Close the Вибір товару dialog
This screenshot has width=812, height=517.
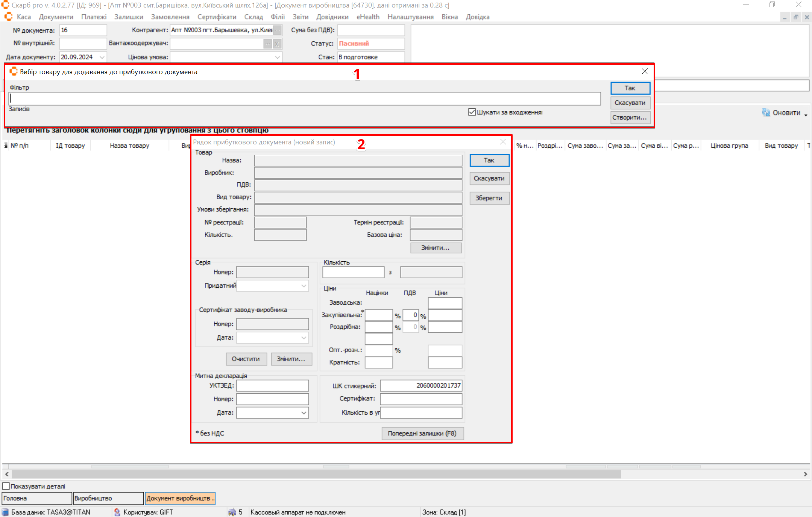[x=645, y=71]
